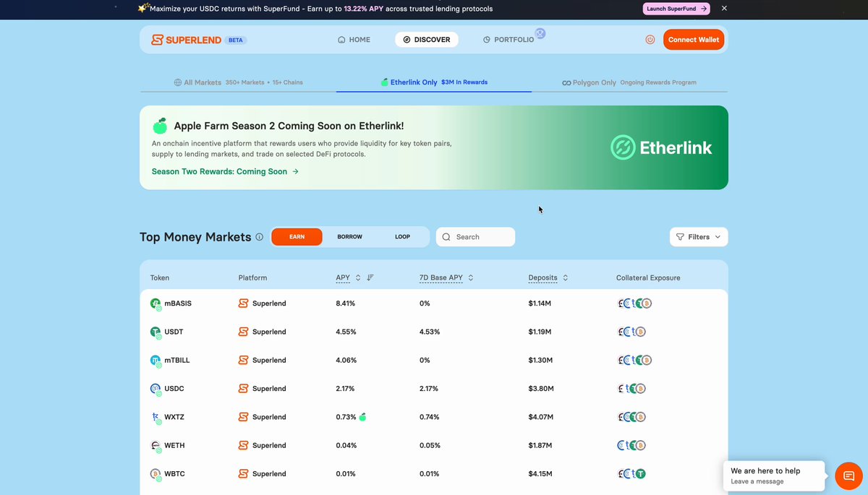The height and width of the screenshot is (495, 868).
Task: Click the Platform column header
Action: (252, 277)
